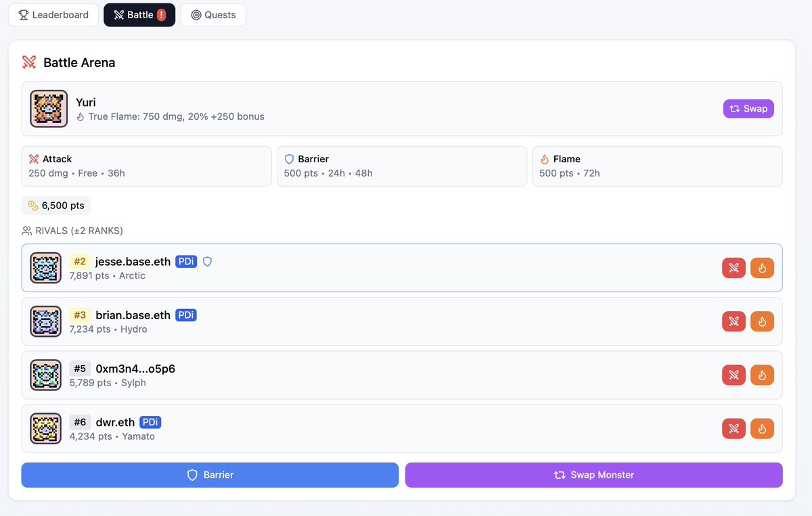This screenshot has width=812, height=516.
Task: Click the brian.base.eth name
Action: point(133,314)
